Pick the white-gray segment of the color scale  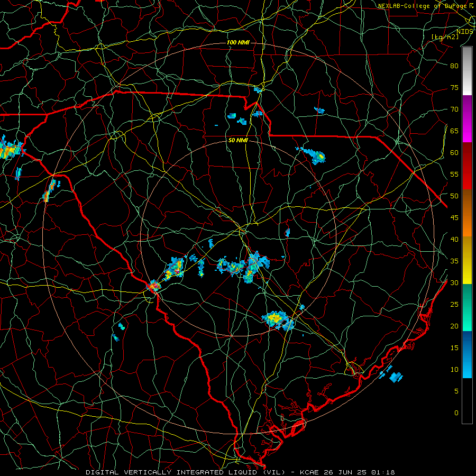(x=467, y=71)
